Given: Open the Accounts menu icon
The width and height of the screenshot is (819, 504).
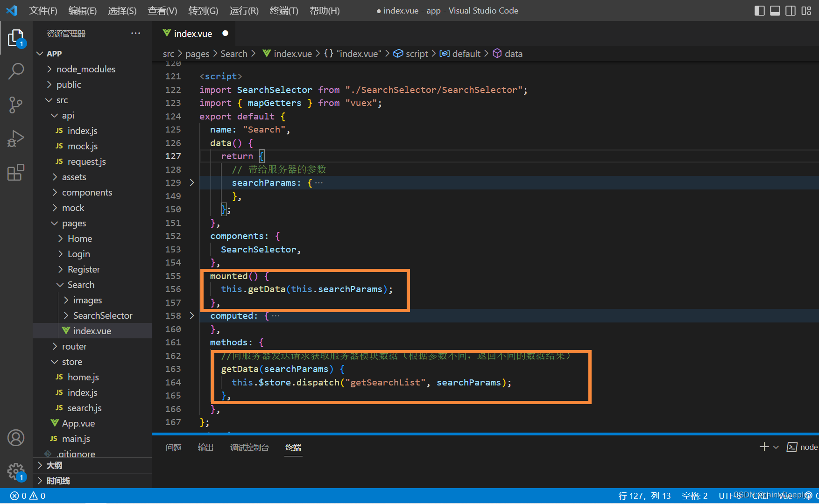Looking at the screenshot, I should coord(16,438).
